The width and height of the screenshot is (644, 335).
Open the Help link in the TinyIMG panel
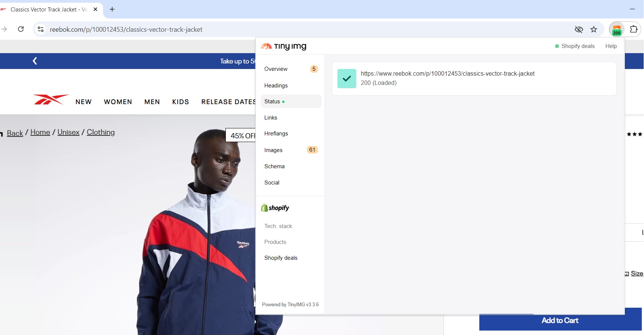(x=611, y=46)
